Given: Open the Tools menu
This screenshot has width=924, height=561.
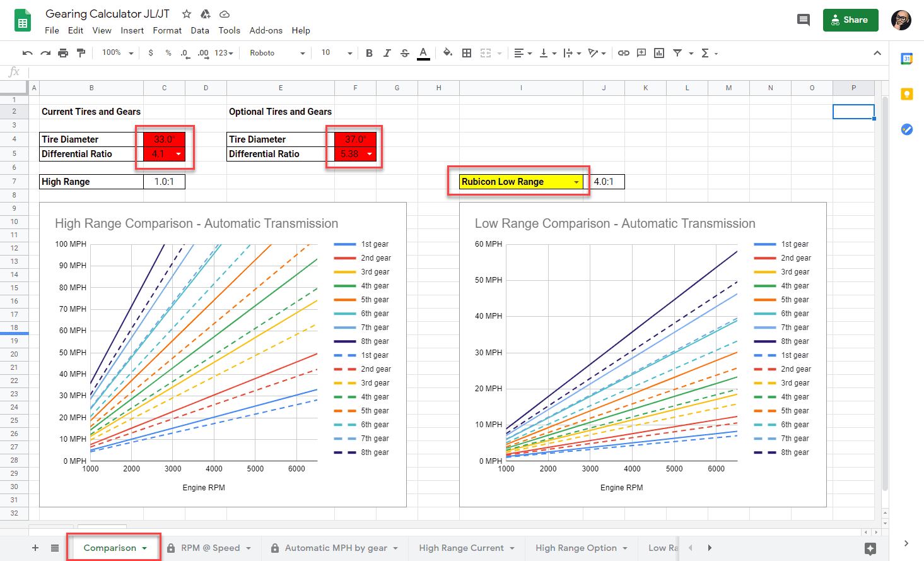Looking at the screenshot, I should coord(230,30).
